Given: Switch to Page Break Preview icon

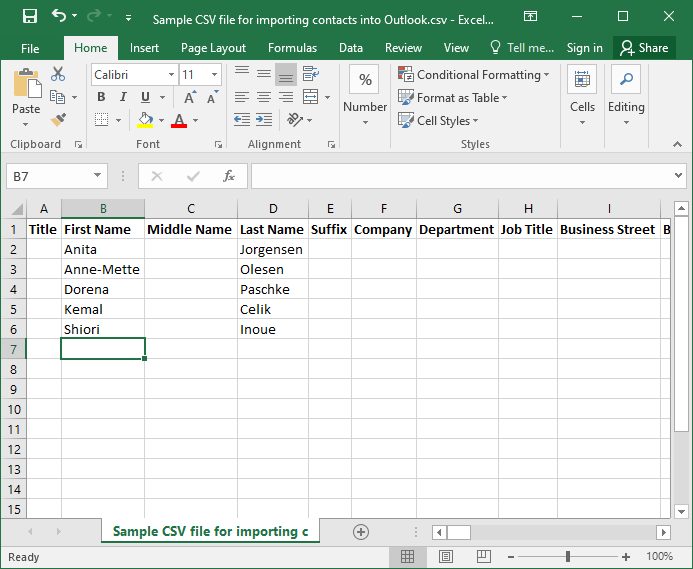Looking at the screenshot, I should [484, 557].
